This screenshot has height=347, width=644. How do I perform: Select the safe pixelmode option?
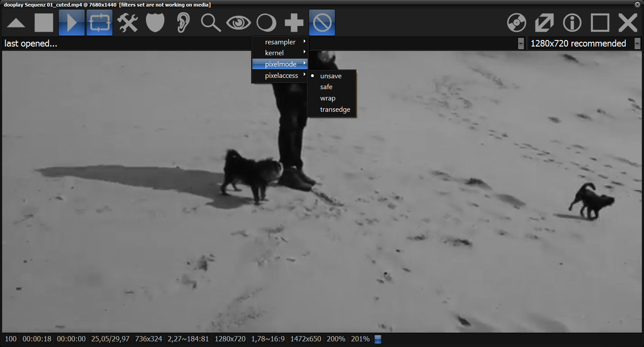coord(326,87)
